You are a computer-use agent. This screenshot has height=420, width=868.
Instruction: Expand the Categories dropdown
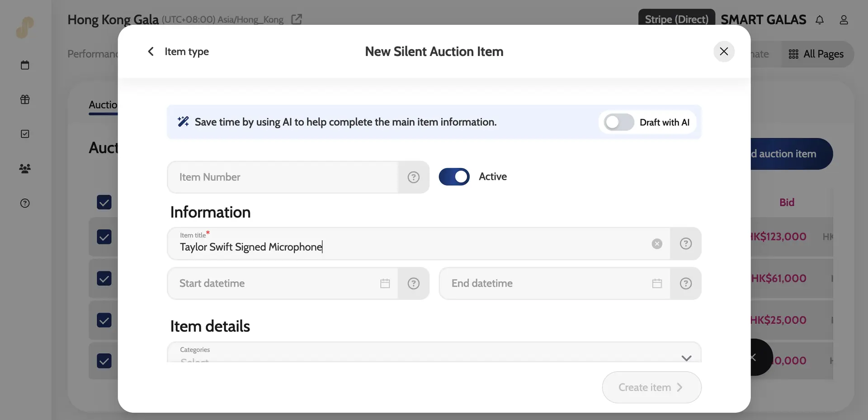686,358
